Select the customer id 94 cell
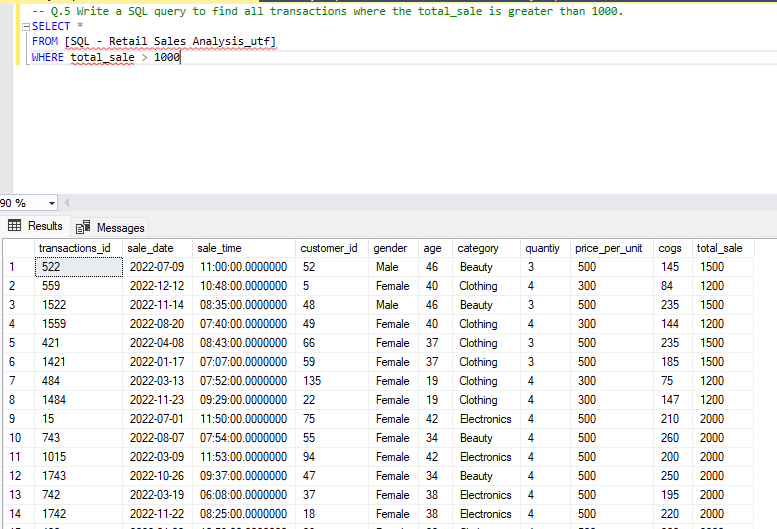 [332, 457]
